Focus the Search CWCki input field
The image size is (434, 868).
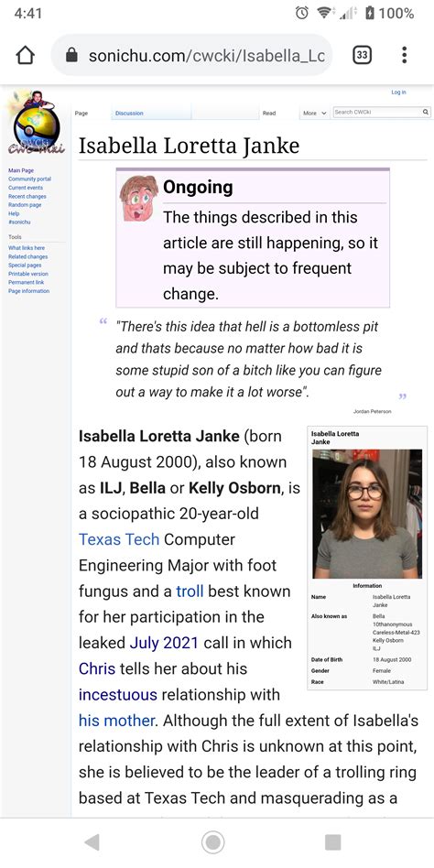click(x=377, y=112)
